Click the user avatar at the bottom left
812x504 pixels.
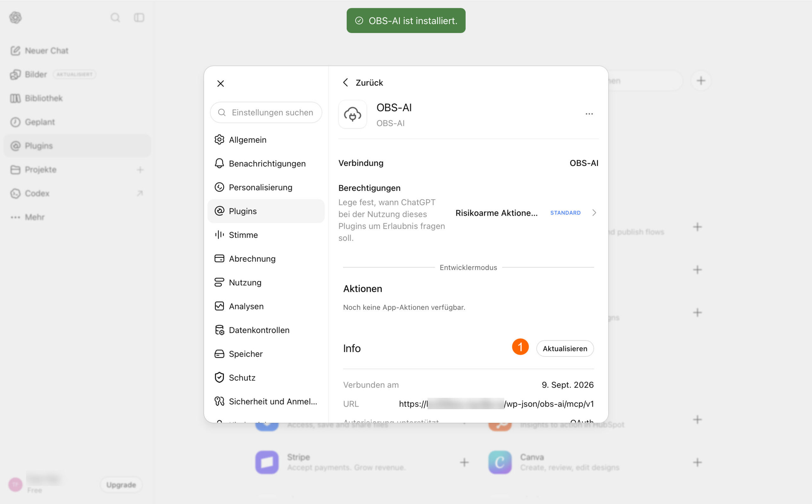[x=15, y=485]
